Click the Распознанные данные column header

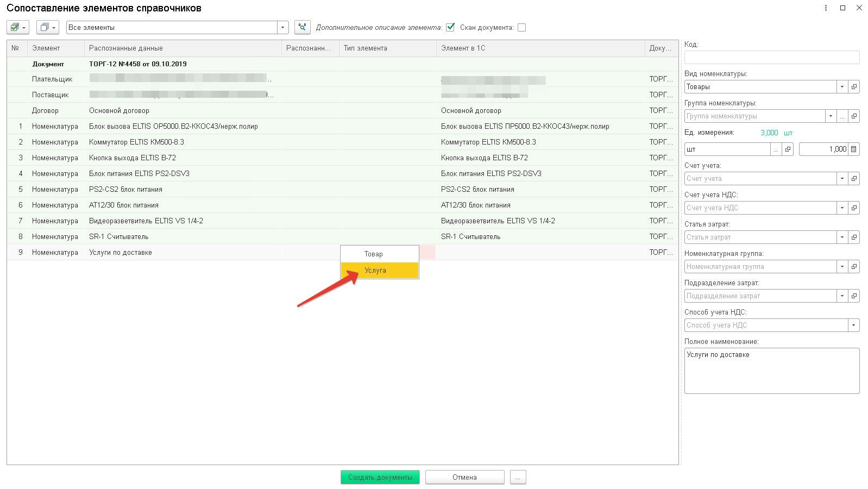[x=183, y=48]
